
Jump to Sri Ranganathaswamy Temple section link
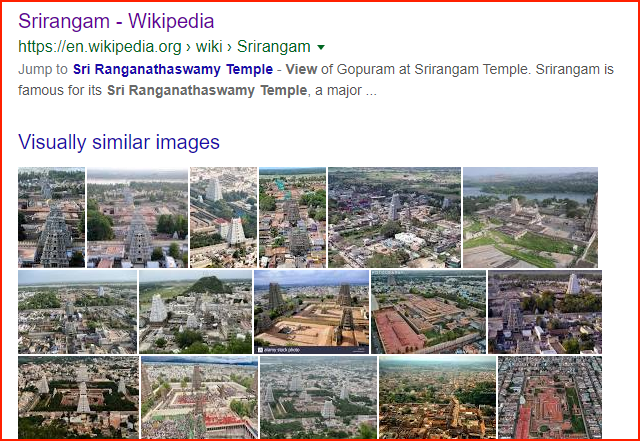(x=173, y=69)
